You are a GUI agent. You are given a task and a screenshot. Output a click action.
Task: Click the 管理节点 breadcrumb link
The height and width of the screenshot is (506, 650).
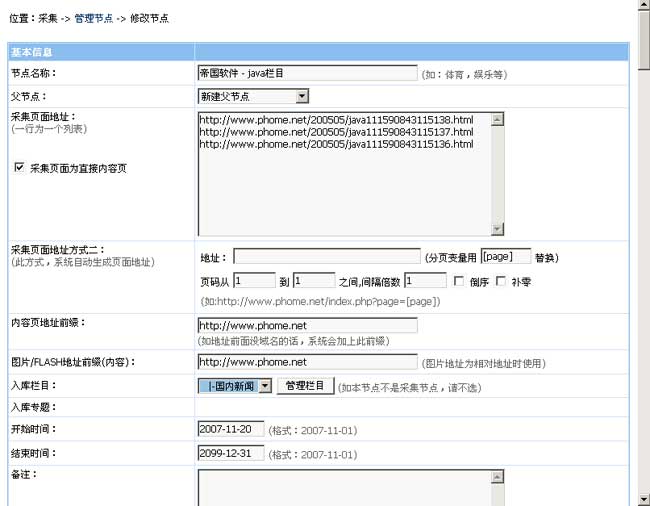point(94,18)
